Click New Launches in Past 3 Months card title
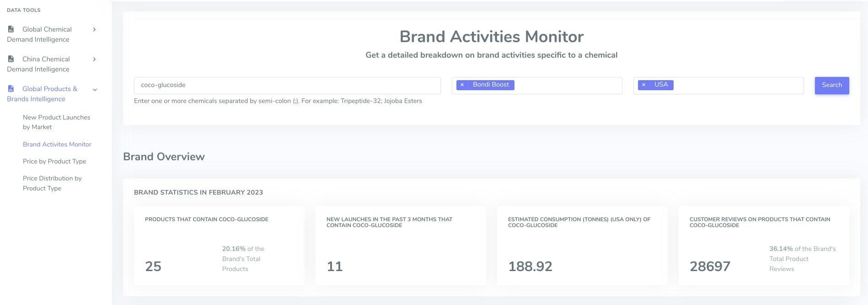The width and height of the screenshot is (868, 305). click(x=389, y=222)
